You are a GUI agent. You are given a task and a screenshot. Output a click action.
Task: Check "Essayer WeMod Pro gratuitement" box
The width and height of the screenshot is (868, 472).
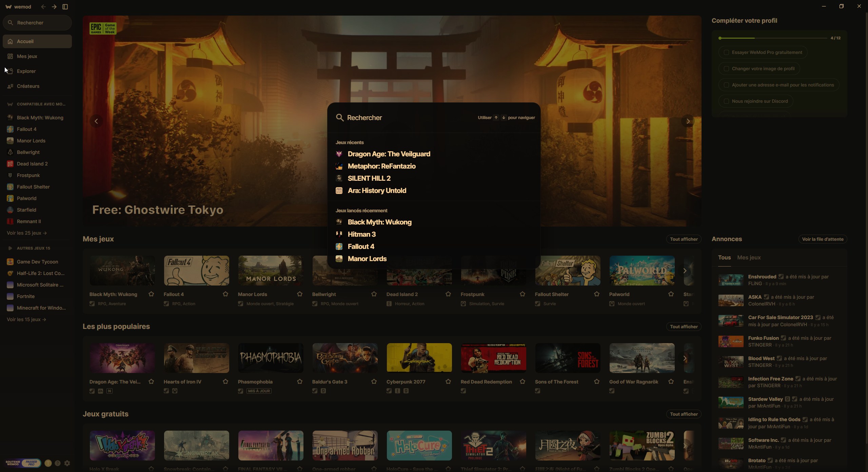click(x=726, y=53)
